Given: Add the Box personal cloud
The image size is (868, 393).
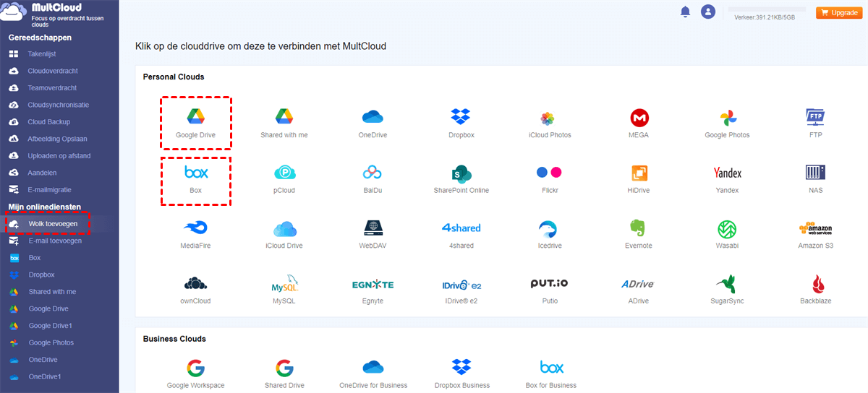Looking at the screenshot, I should coord(195,178).
